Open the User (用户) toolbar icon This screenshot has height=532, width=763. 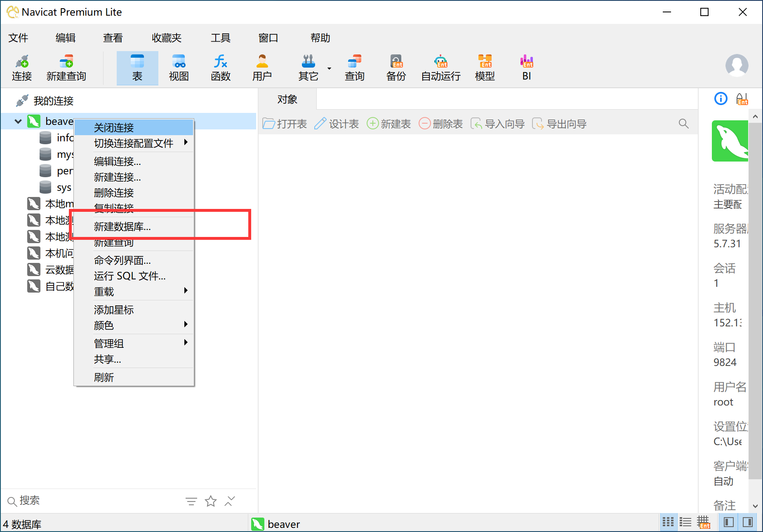pos(262,68)
